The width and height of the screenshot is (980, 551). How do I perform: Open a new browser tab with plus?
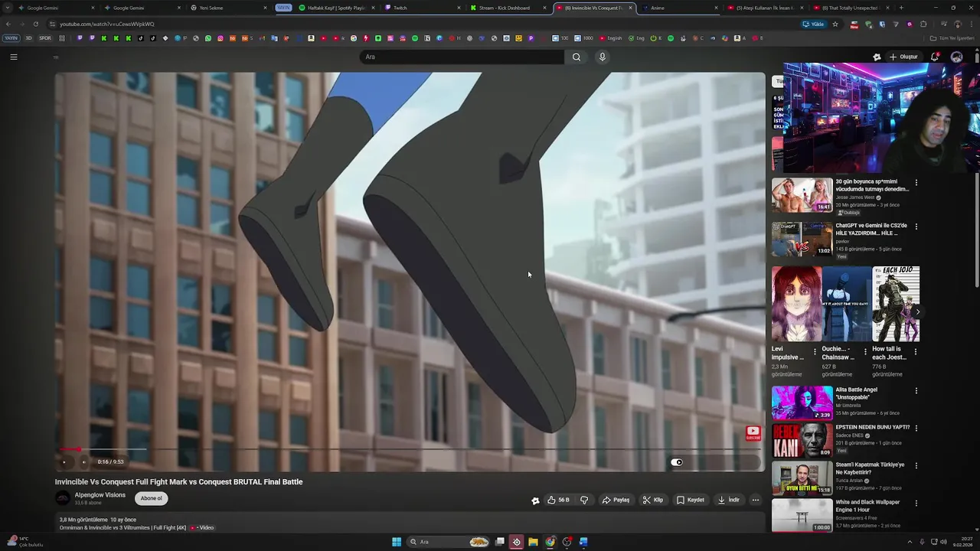click(x=900, y=8)
